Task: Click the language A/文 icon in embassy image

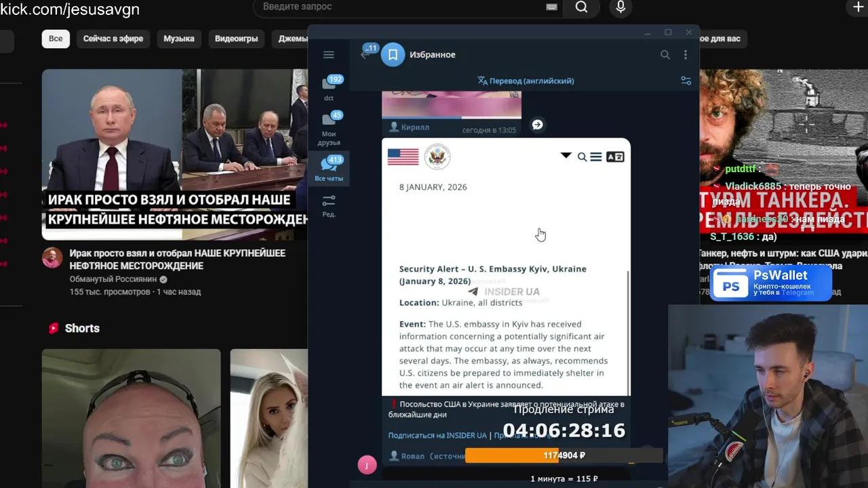Action: point(615,157)
